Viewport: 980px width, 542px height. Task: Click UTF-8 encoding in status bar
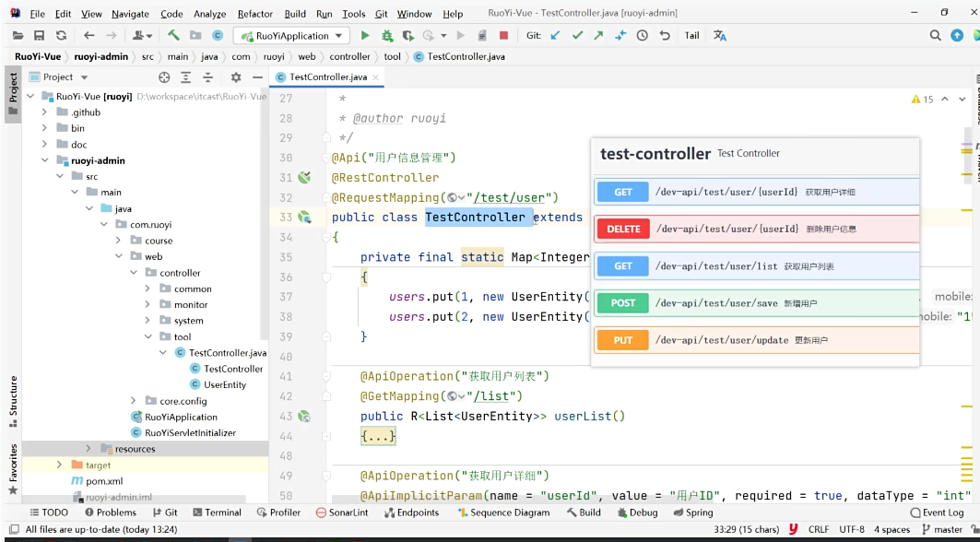pos(852,529)
